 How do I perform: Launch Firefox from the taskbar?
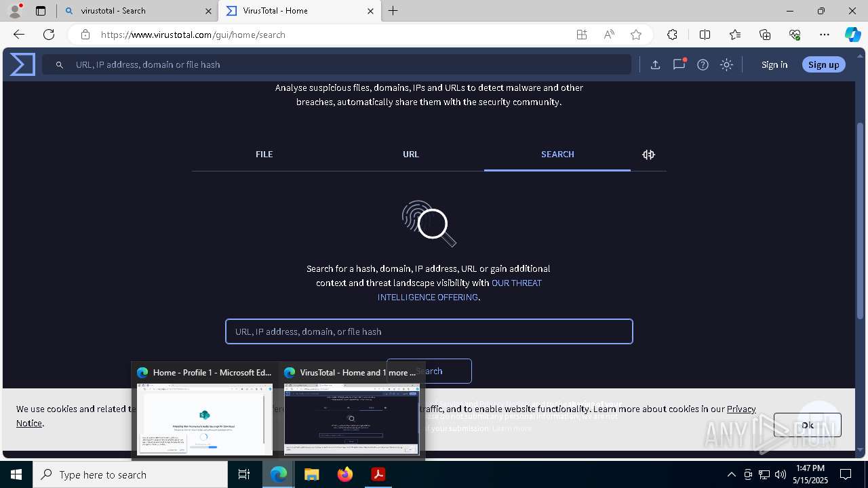[344, 474]
